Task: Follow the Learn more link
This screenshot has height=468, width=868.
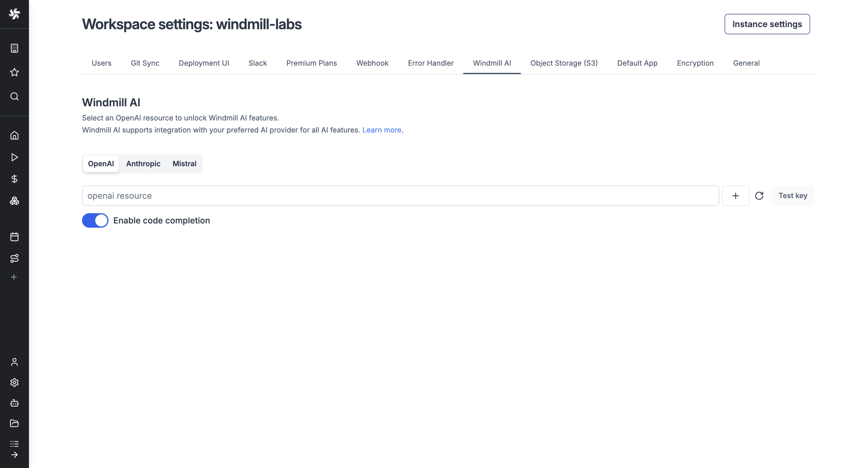Action: tap(382, 130)
